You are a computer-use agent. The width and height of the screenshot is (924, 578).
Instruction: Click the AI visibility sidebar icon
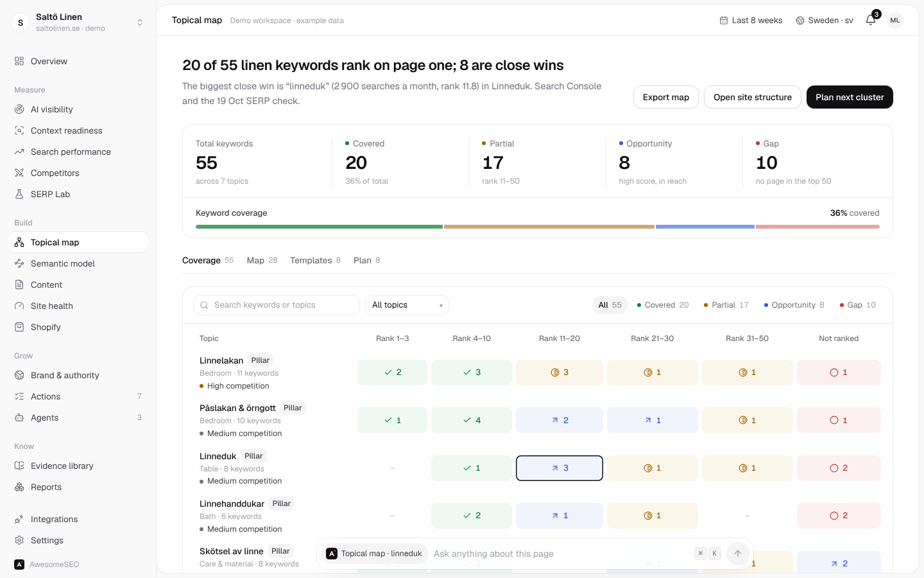(x=19, y=109)
